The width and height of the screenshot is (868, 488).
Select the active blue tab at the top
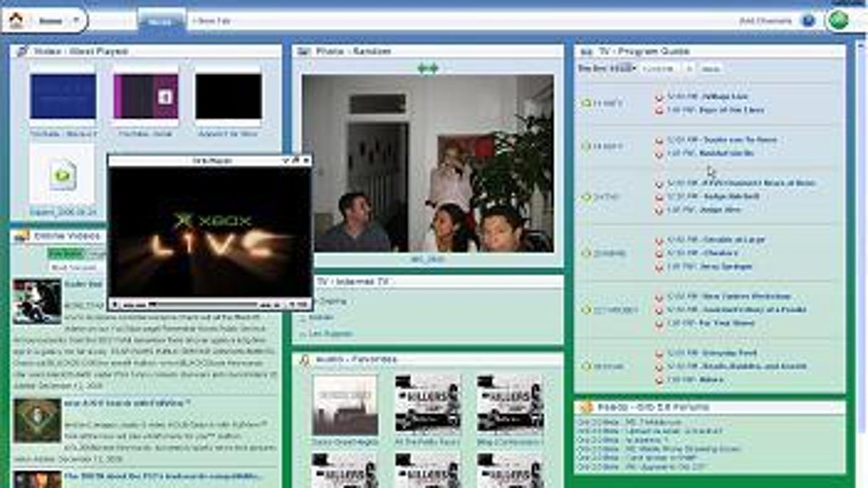[161, 21]
